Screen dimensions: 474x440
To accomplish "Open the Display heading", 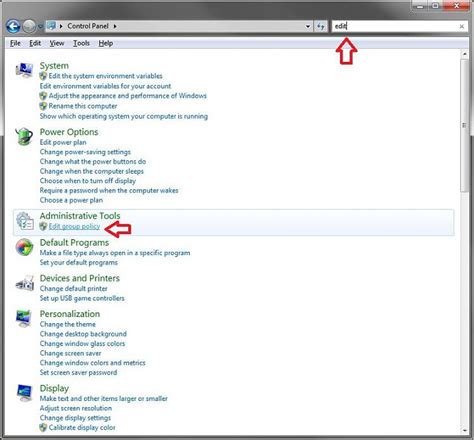I will click(x=54, y=388).
